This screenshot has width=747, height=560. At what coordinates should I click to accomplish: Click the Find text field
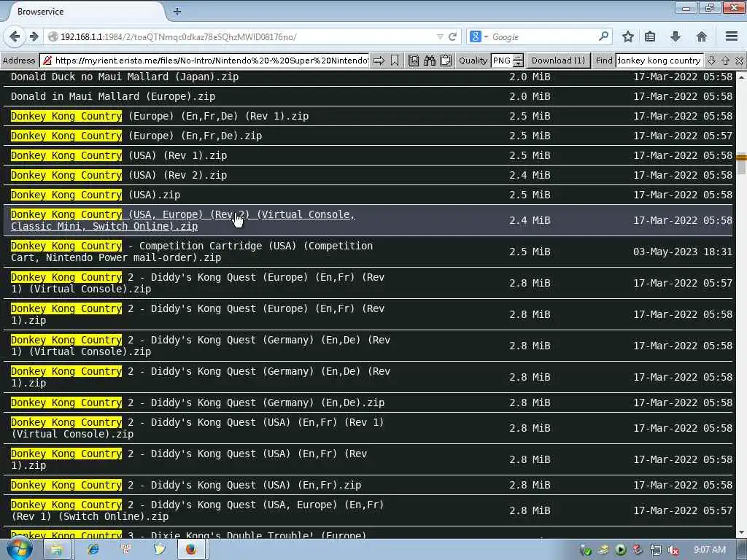[x=659, y=61]
